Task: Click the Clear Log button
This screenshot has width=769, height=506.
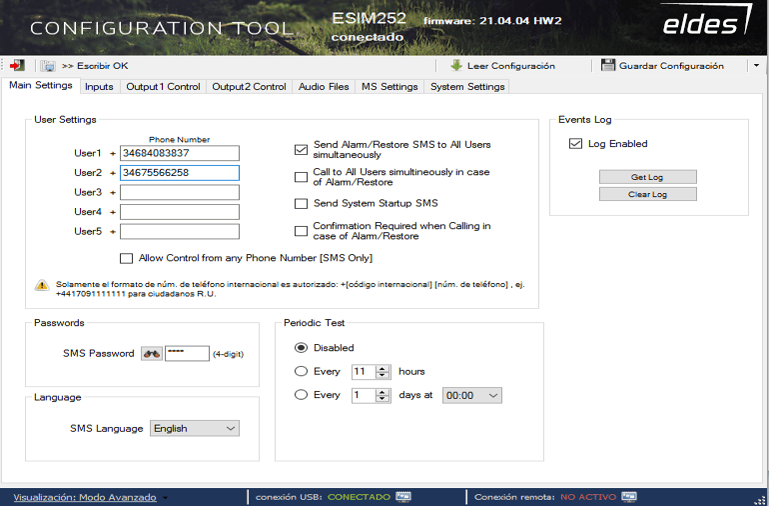Action: click(x=647, y=194)
